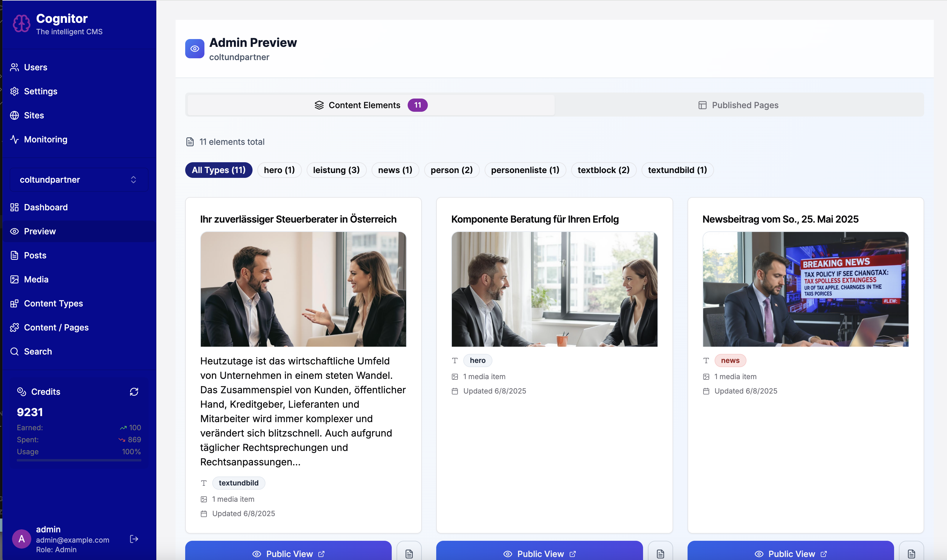The height and width of the screenshot is (560, 947).
Task: Open Public View for Newsbeitrag card
Action: click(x=790, y=553)
